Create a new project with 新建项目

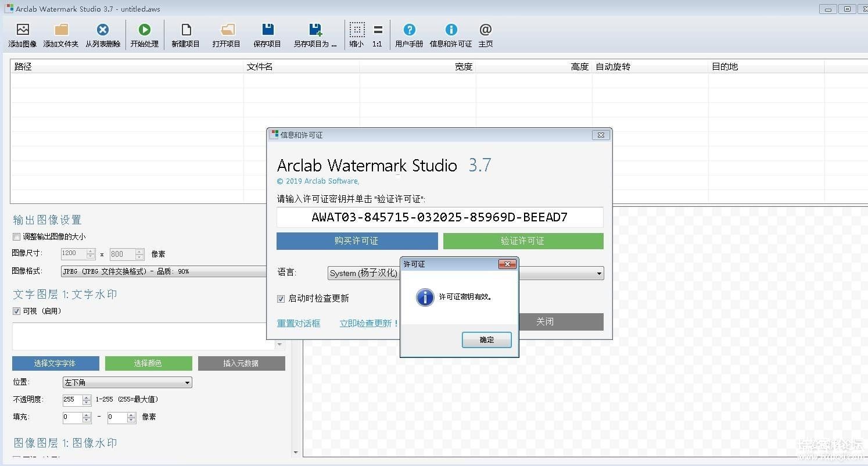coord(186,35)
